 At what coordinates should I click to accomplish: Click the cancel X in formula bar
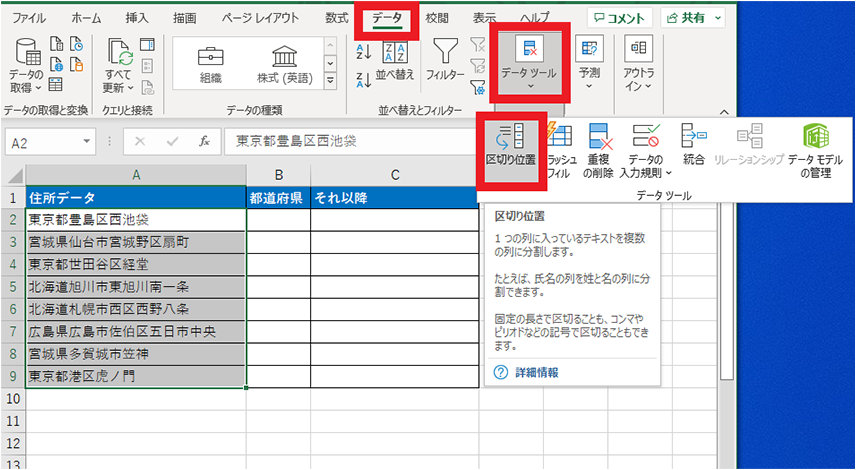click(140, 142)
